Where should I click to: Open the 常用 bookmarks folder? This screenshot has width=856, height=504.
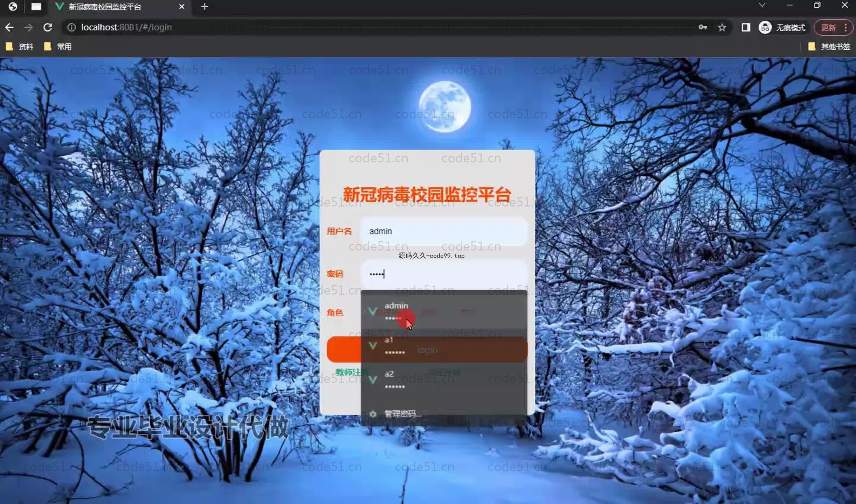coord(58,47)
